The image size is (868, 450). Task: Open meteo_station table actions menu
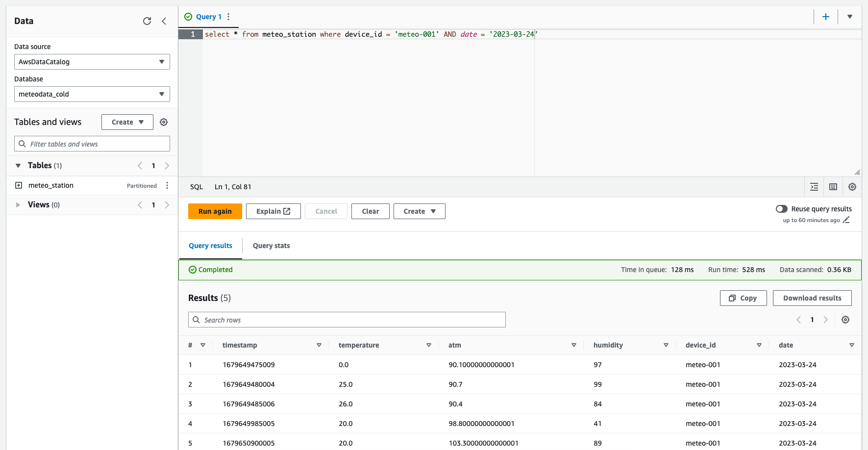point(167,185)
